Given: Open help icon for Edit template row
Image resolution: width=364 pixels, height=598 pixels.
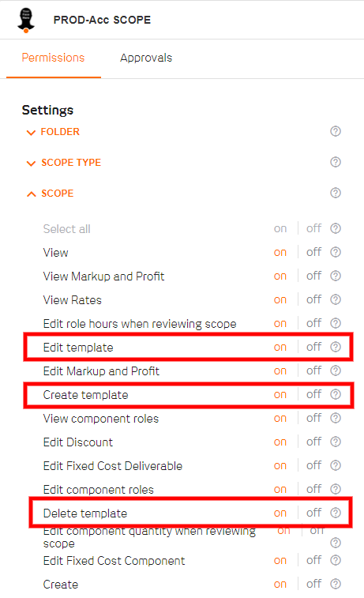Looking at the screenshot, I should point(336,347).
